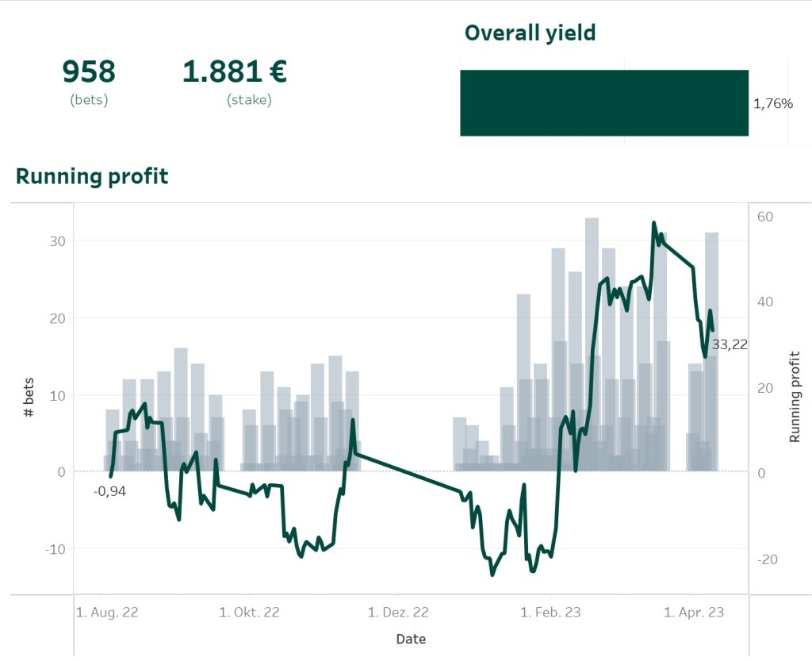Select the 1. Apr. 23 date tick
Screen dimensions: 812x661
tap(694, 613)
